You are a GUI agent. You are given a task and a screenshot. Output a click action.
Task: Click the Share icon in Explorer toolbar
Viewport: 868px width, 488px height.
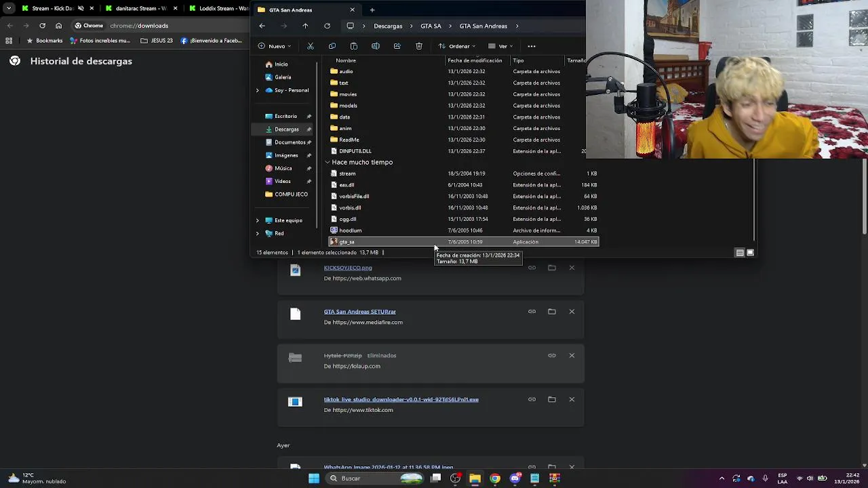click(397, 46)
